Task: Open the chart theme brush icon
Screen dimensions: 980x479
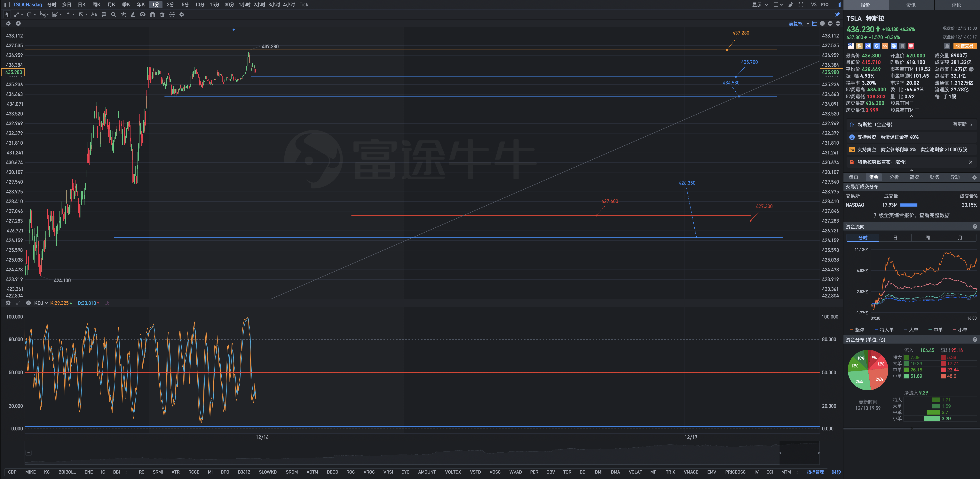Action: (791, 4)
